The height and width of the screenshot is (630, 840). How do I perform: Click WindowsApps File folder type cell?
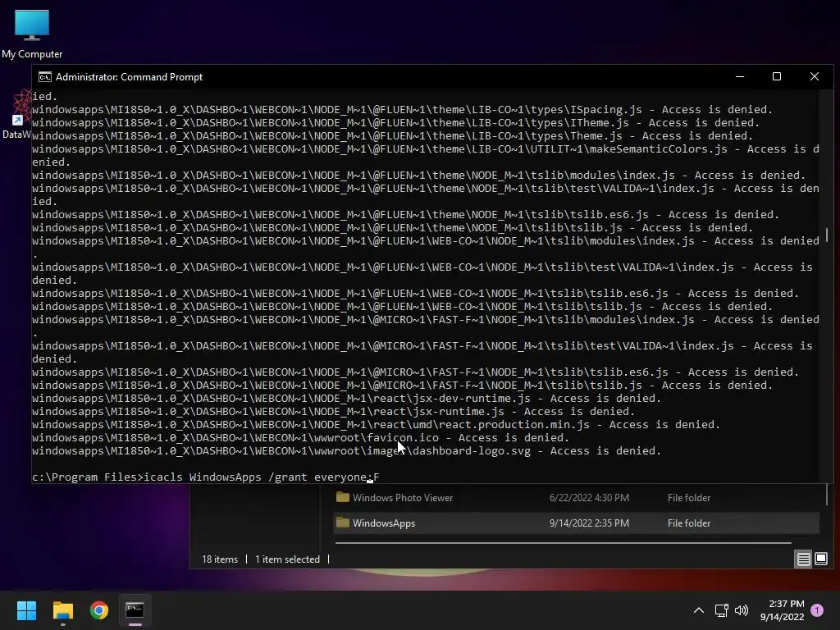click(688, 523)
